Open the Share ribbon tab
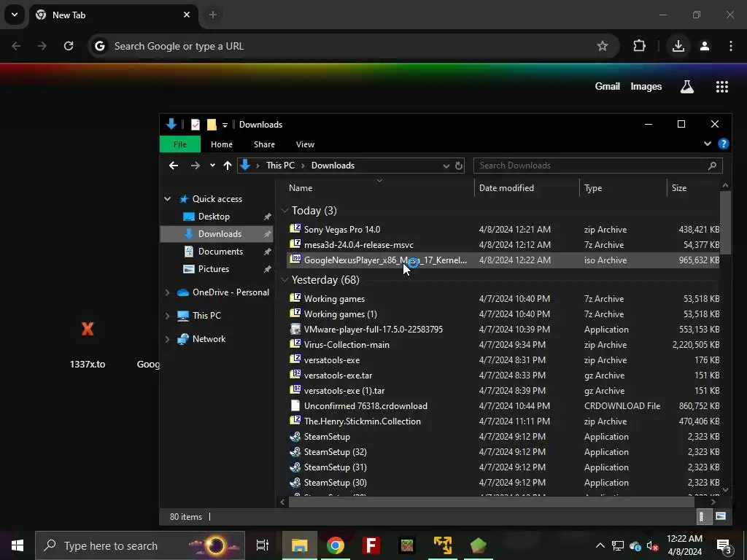Image resolution: width=747 pixels, height=560 pixels. (x=264, y=144)
